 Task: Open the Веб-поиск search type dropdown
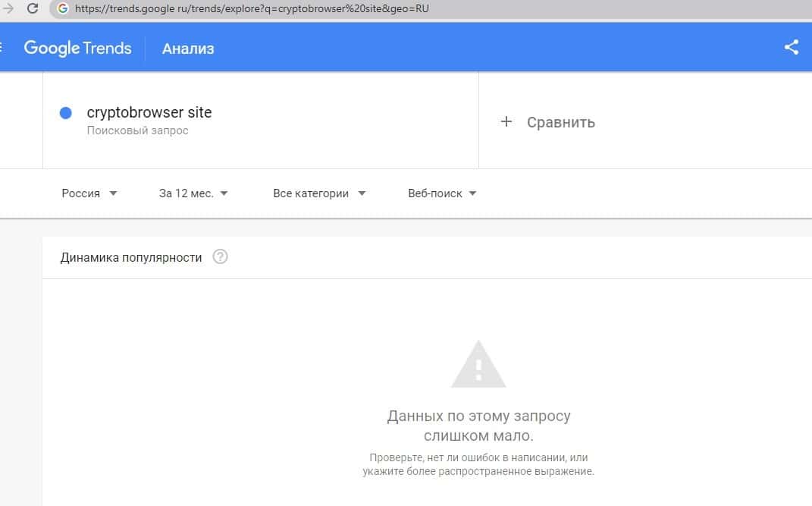(x=442, y=193)
